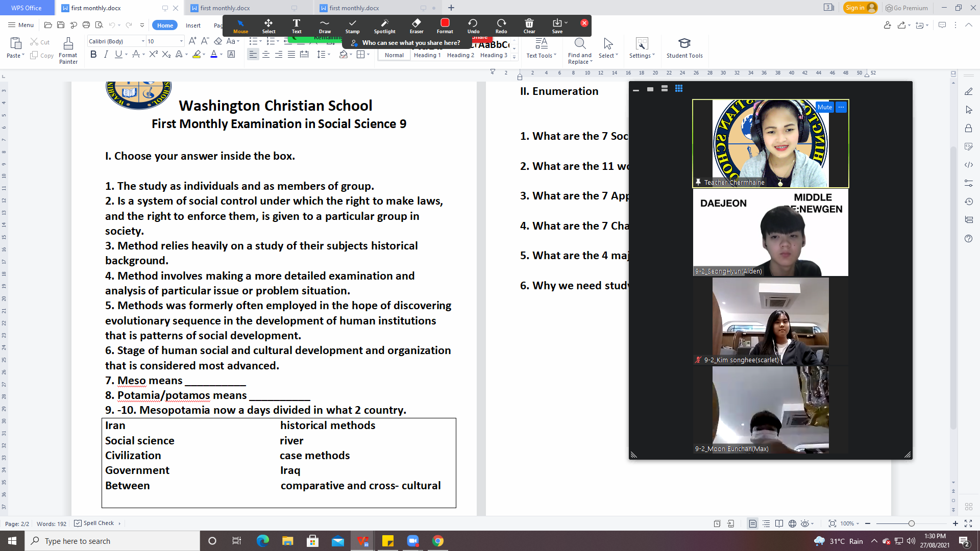The width and height of the screenshot is (980, 551).
Task: Increase font size with A+ icon
Action: (x=192, y=41)
